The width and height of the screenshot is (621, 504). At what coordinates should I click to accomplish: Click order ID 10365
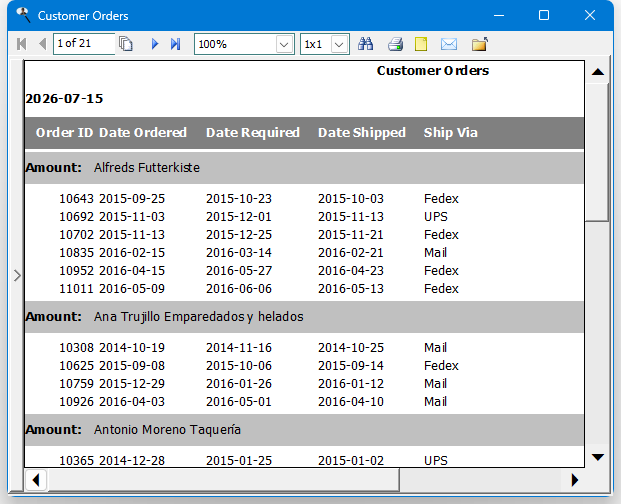click(x=76, y=460)
